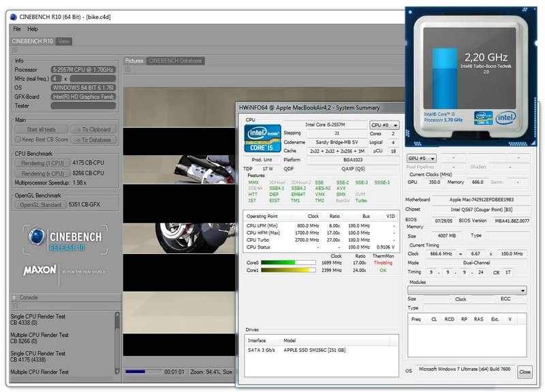The image size is (545, 392).
Task: Open the Help menu
Action: [x=33, y=29]
